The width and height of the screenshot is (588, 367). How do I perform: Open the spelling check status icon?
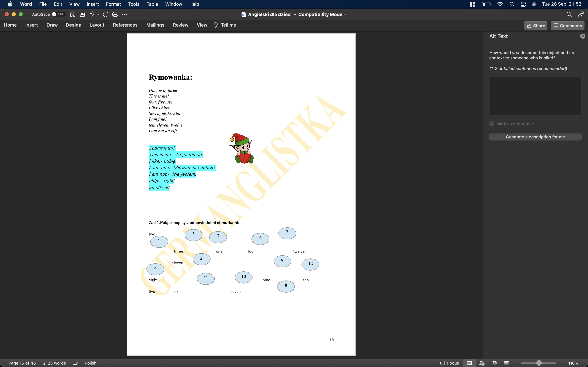[x=75, y=363]
